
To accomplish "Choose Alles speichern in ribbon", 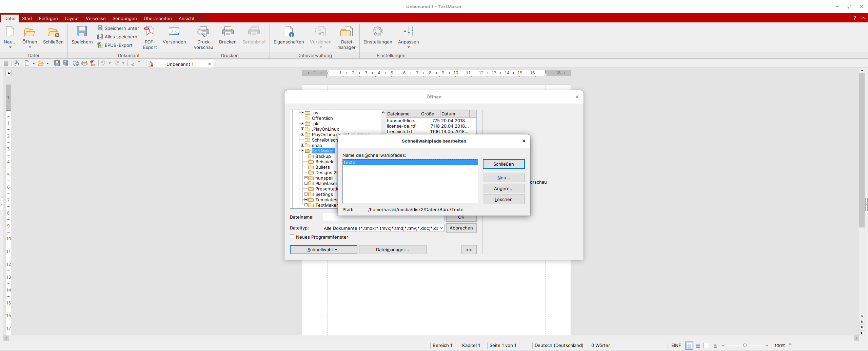I will 117,37.
